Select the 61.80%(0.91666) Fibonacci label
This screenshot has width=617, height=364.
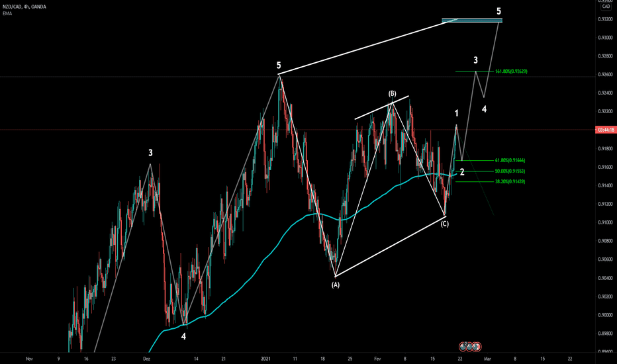[510, 161]
